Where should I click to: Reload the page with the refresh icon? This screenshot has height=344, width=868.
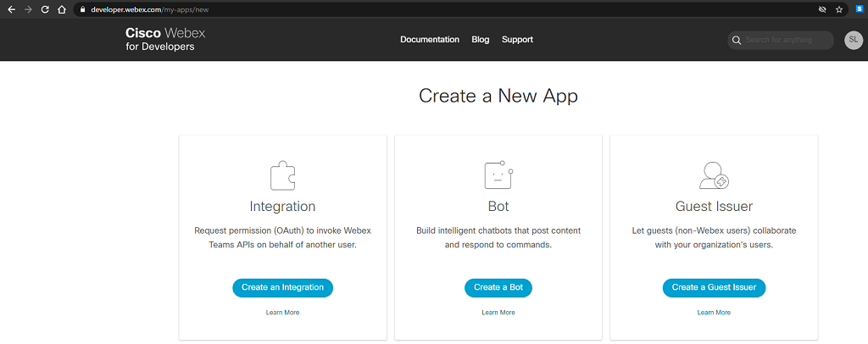coord(46,9)
